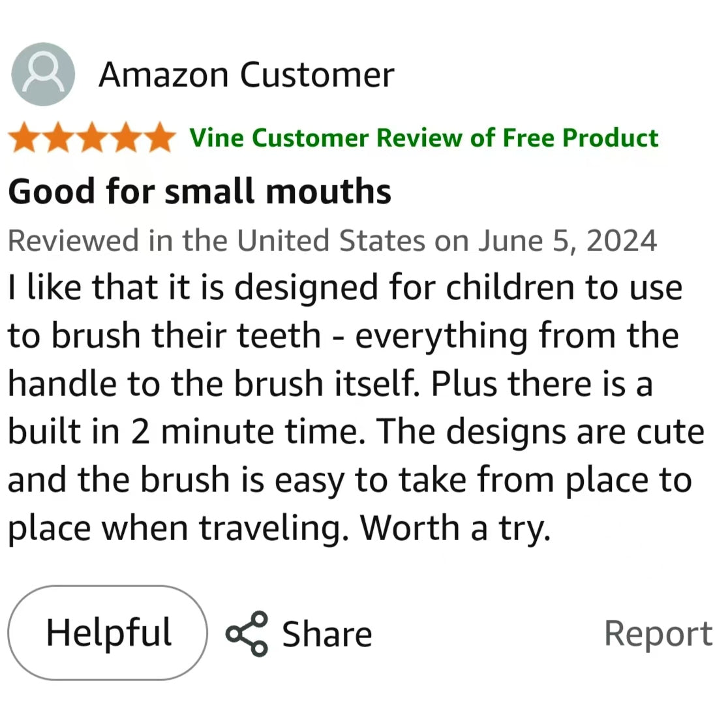Tap the Share nodes icon

point(247,633)
